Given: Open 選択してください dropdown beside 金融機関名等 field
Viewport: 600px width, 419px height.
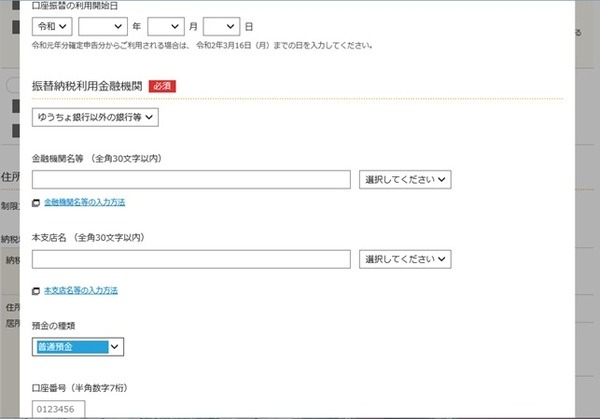Looking at the screenshot, I should (x=405, y=179).
